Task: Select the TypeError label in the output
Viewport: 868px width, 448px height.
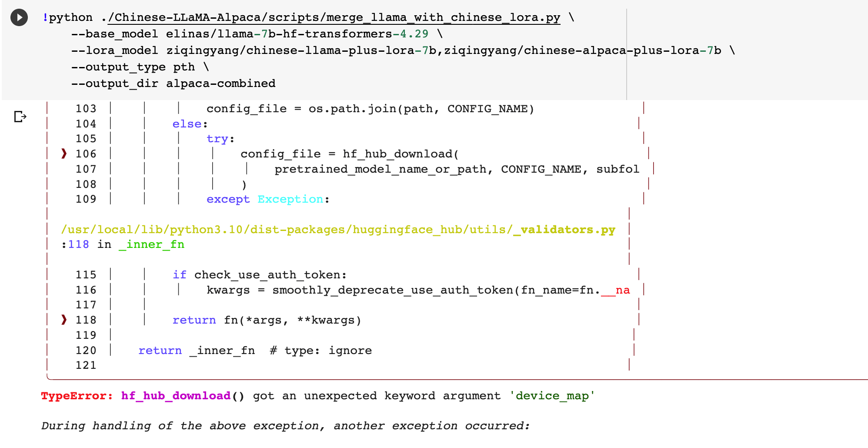Action: pos(77,396)
